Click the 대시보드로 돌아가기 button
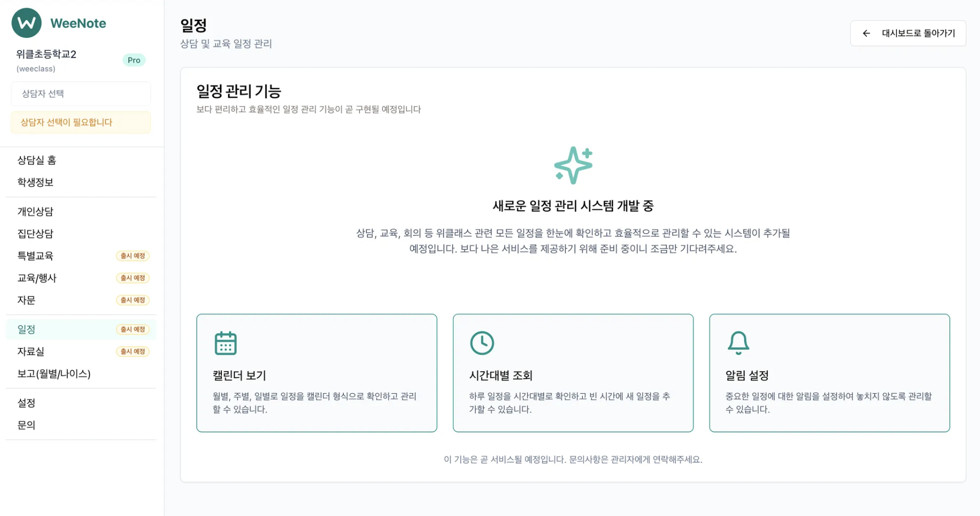 (x=908, y=33)
